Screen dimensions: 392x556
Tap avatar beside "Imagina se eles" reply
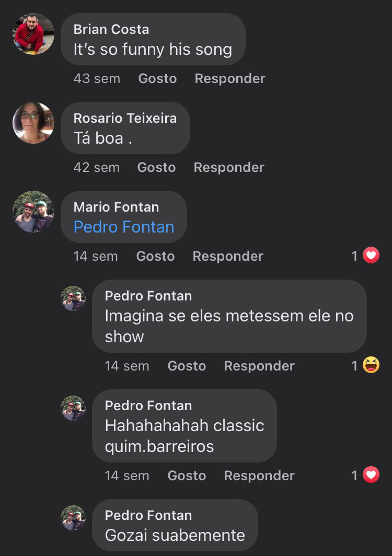point(73,298)
